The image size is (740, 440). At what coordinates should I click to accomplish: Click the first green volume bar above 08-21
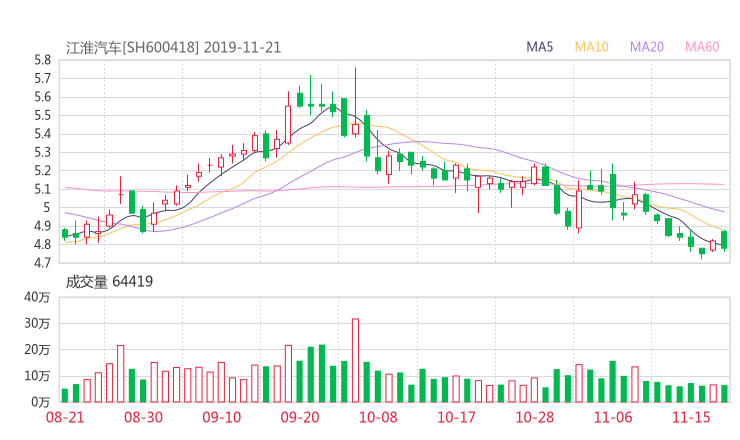point(65,396)
